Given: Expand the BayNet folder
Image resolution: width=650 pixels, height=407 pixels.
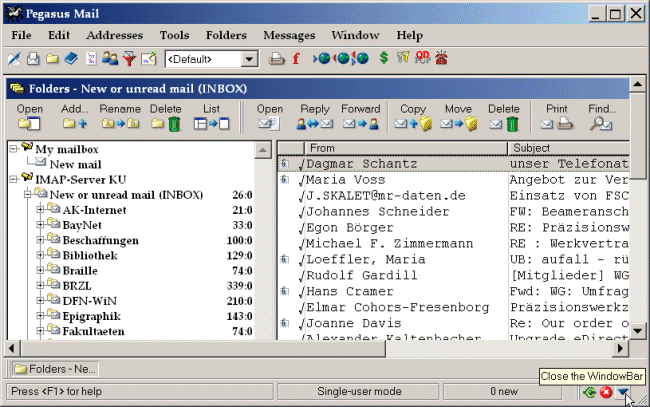Looking at the screenshot, I should (40, 225).
